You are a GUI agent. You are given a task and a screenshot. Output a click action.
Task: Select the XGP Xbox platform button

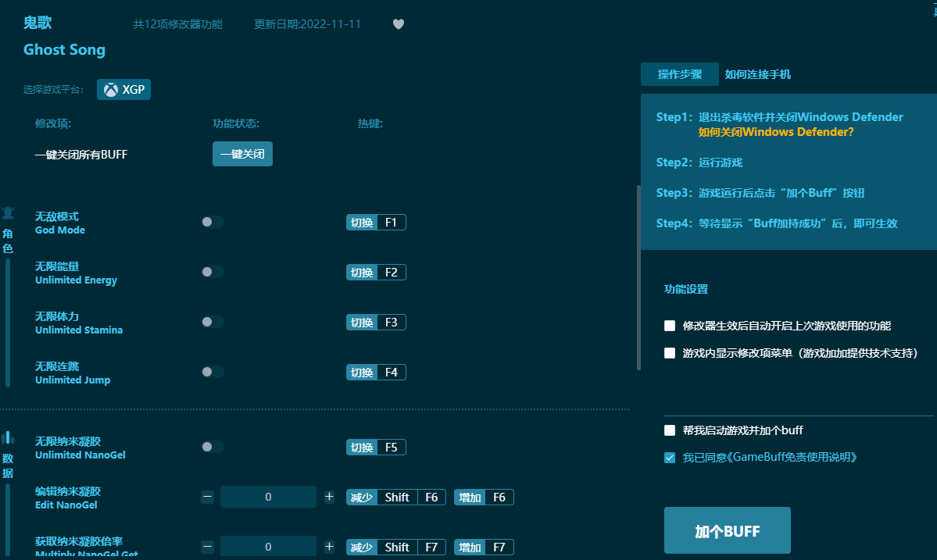coord(123,90)
